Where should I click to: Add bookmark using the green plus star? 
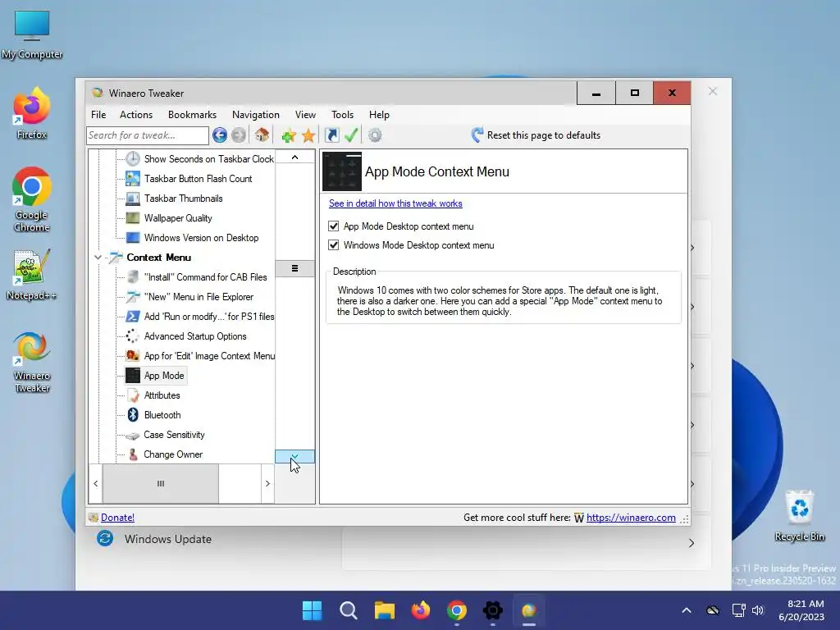[x=289, y=135]
